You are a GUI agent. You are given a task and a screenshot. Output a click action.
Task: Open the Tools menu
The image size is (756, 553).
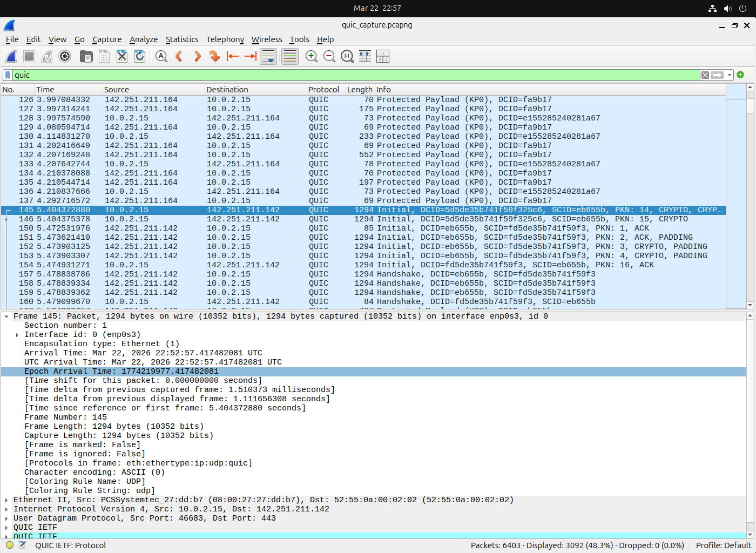(299, 39)
